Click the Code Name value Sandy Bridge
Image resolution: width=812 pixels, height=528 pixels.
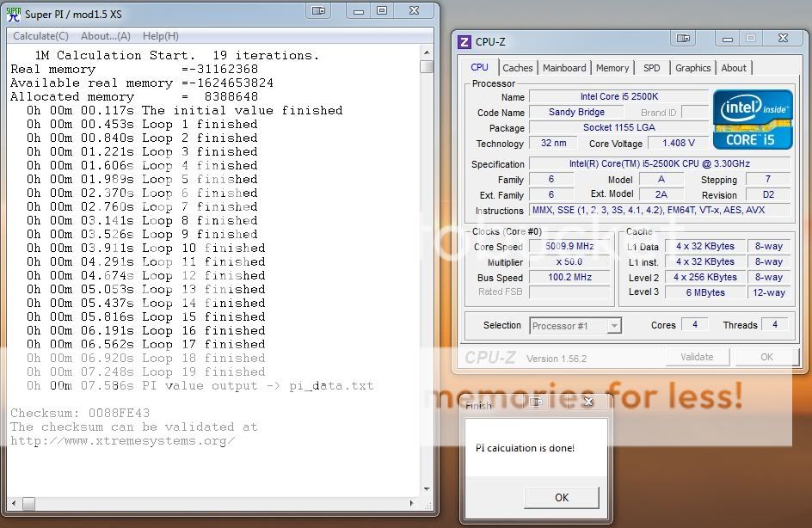coord(576,112)
